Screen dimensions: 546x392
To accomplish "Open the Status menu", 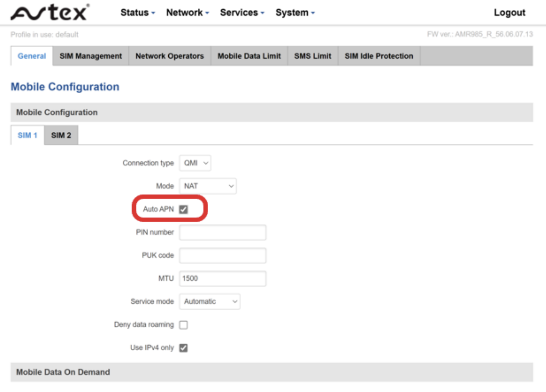I will [138, 13].
